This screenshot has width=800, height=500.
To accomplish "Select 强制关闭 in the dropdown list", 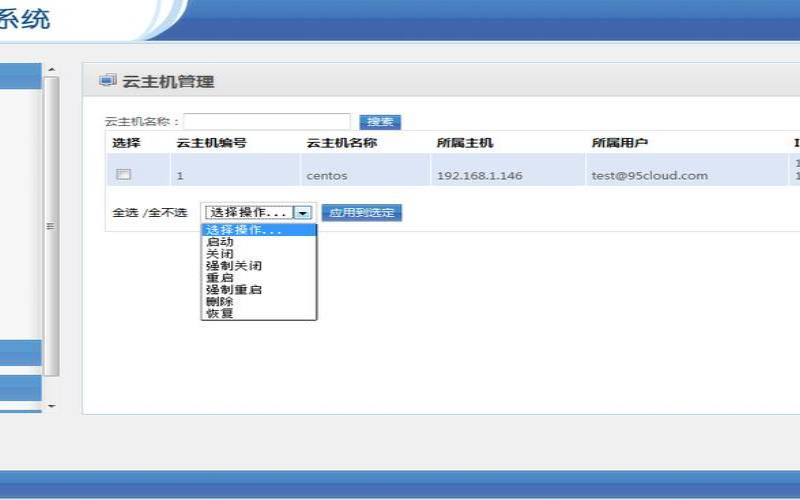I will [x=233, y=266].
